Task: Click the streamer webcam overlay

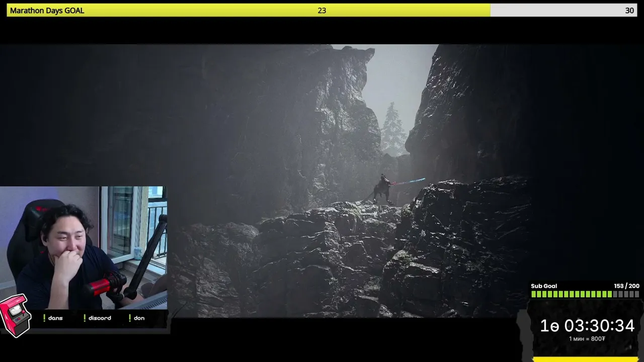Action: 84,248
